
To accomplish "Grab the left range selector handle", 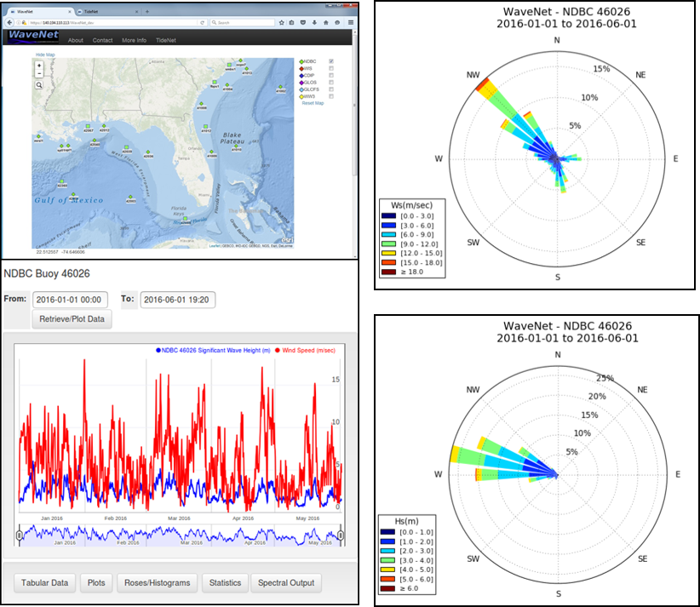I will (20, 535).
